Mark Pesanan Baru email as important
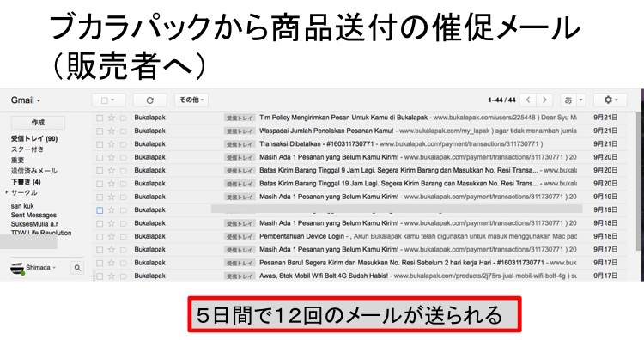644x340 pixels. (x=123, y=263)
